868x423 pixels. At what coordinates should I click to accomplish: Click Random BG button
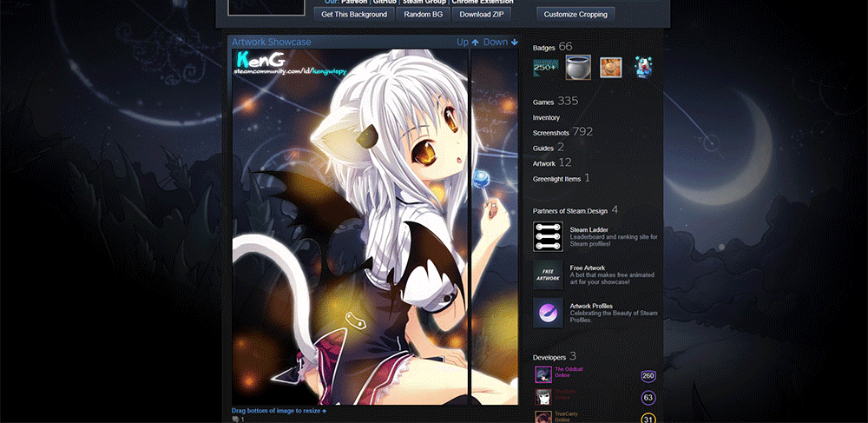point(424,15)
